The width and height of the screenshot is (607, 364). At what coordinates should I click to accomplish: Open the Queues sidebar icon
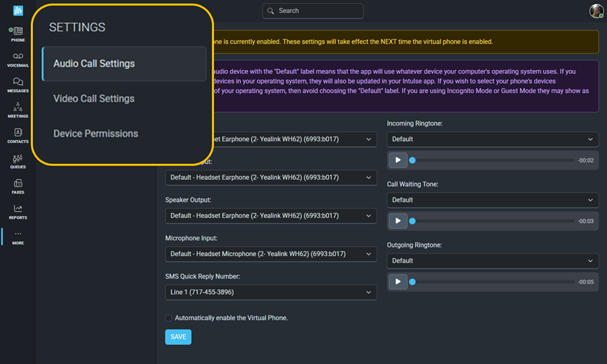coord(18,160)
